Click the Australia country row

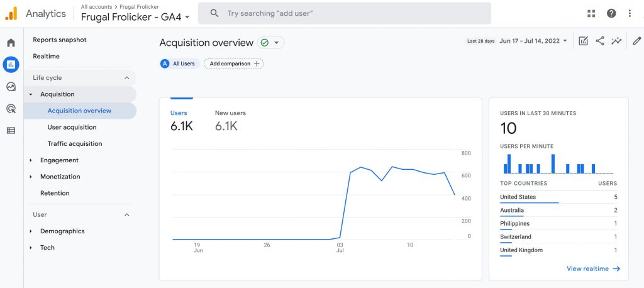pos(558,211)
